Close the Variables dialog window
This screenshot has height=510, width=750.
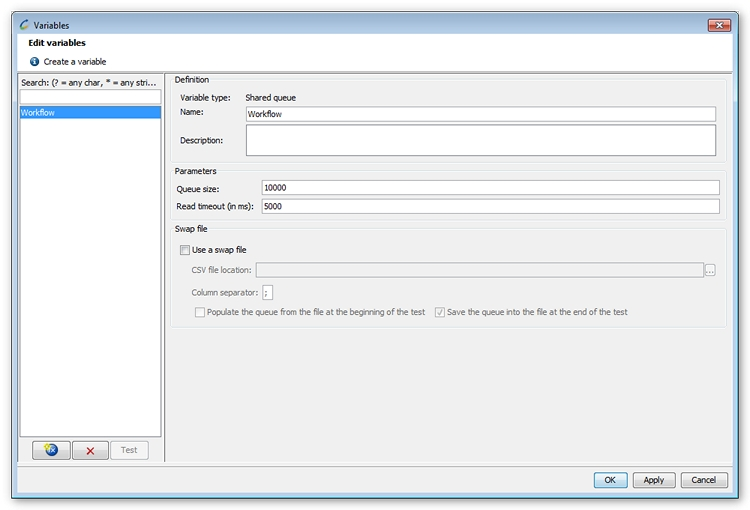719,25
